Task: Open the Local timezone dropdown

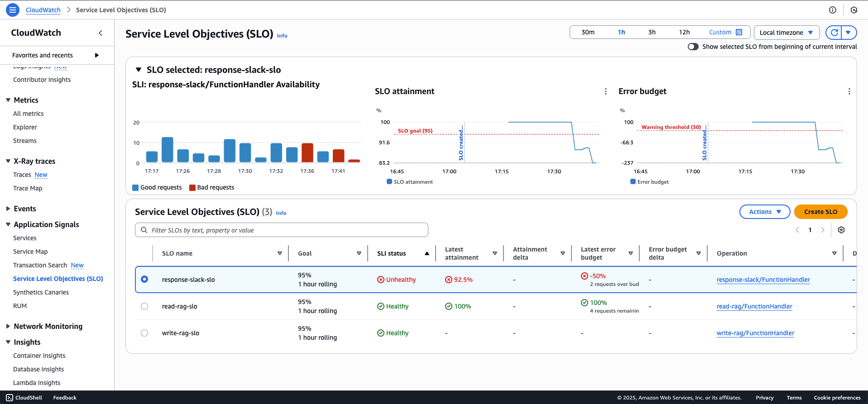Action: click(x=786, y=33)
